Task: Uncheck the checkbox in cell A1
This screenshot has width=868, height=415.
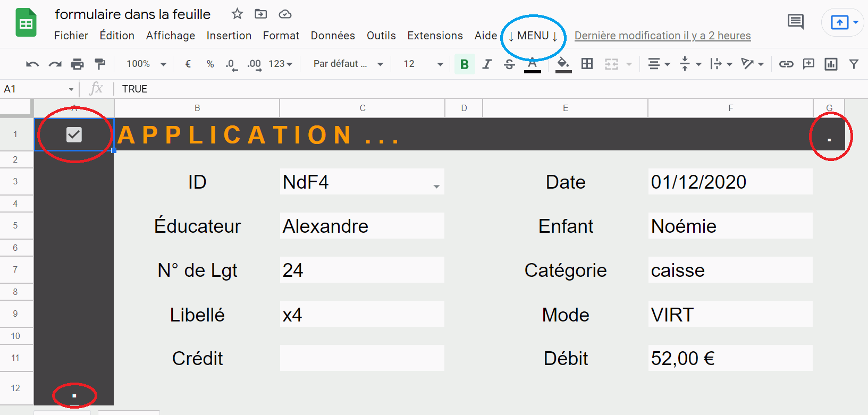Action: pos(74,134)
